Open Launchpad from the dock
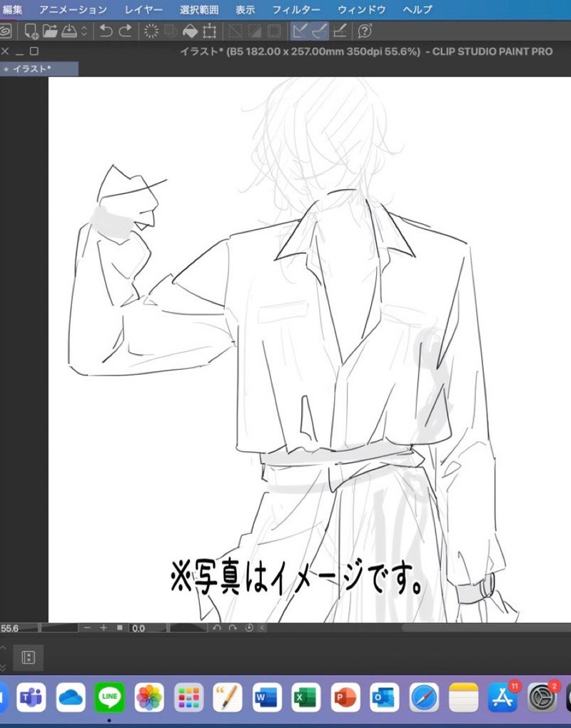Viewport: 571px width, 728px height. point(188,697)
